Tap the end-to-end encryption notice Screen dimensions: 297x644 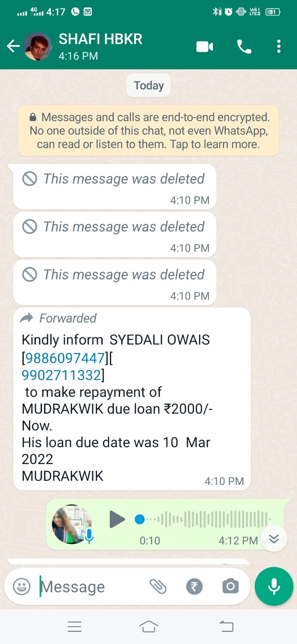pos(148,131)
